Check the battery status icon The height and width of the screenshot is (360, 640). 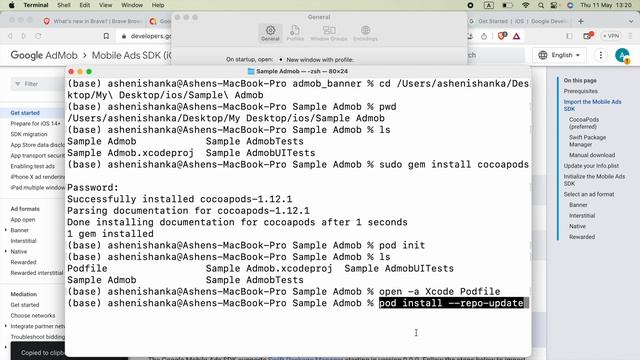507,5
